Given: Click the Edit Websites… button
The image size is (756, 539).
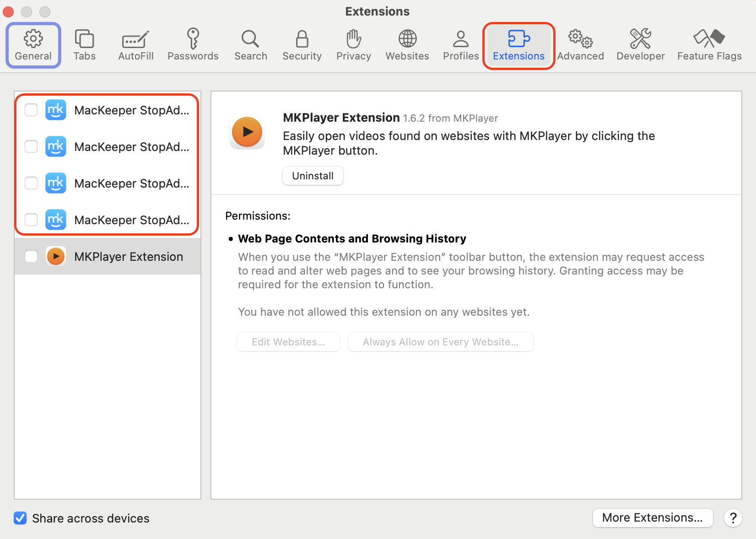Looking at the screenshot, I should (x=288, y=342).
